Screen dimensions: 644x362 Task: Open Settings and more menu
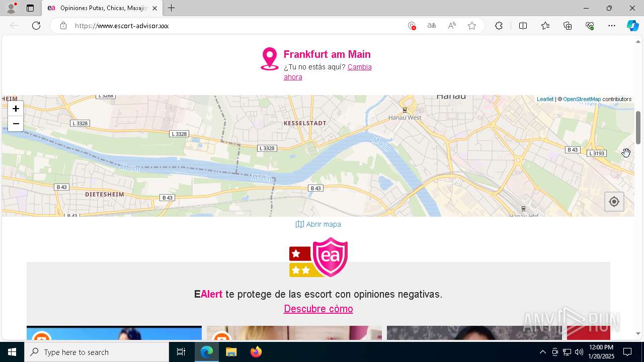[612, 26]
